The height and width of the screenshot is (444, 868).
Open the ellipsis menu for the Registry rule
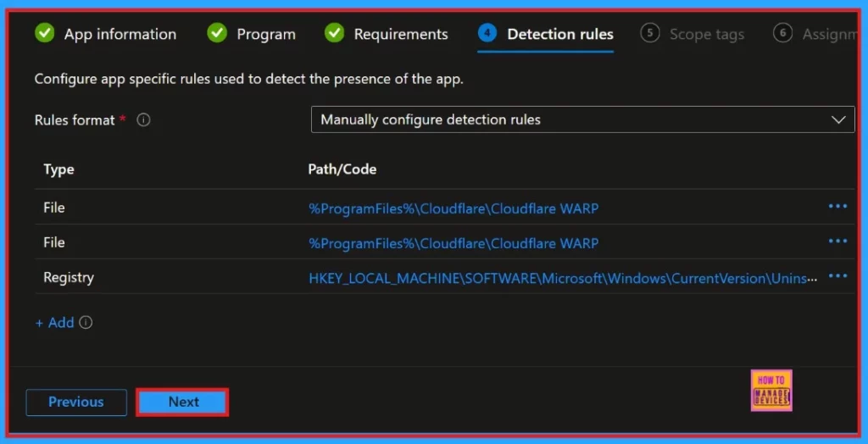click(x=837, y=276)
